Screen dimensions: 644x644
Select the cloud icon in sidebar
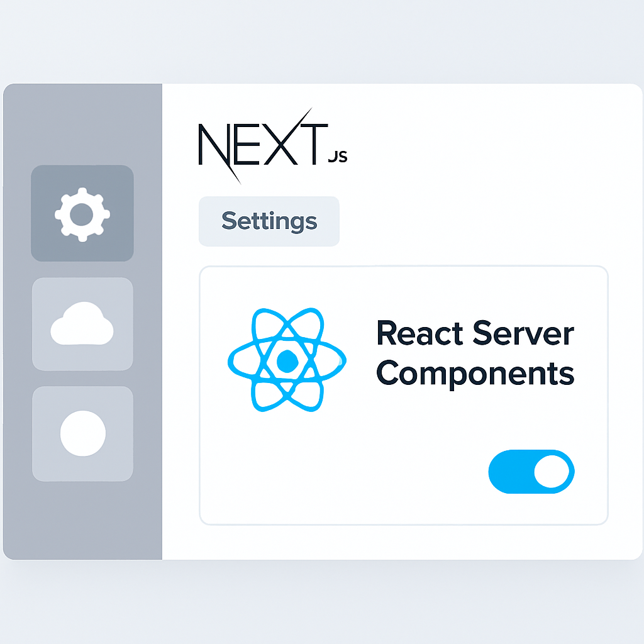82,324
